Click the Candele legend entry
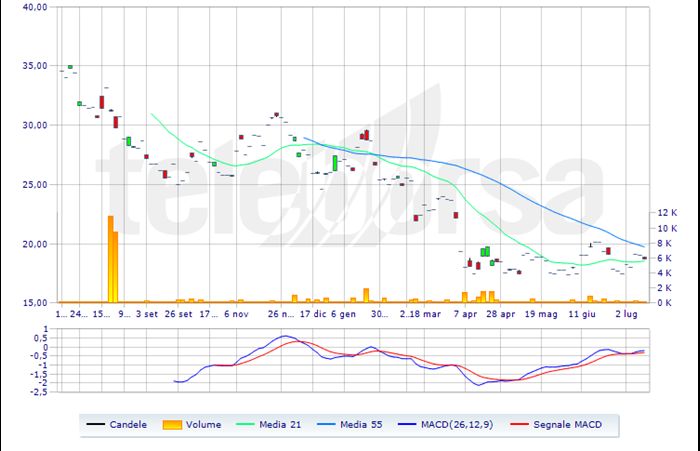Viewport: 700px width, 451px height. coord(117,425)
